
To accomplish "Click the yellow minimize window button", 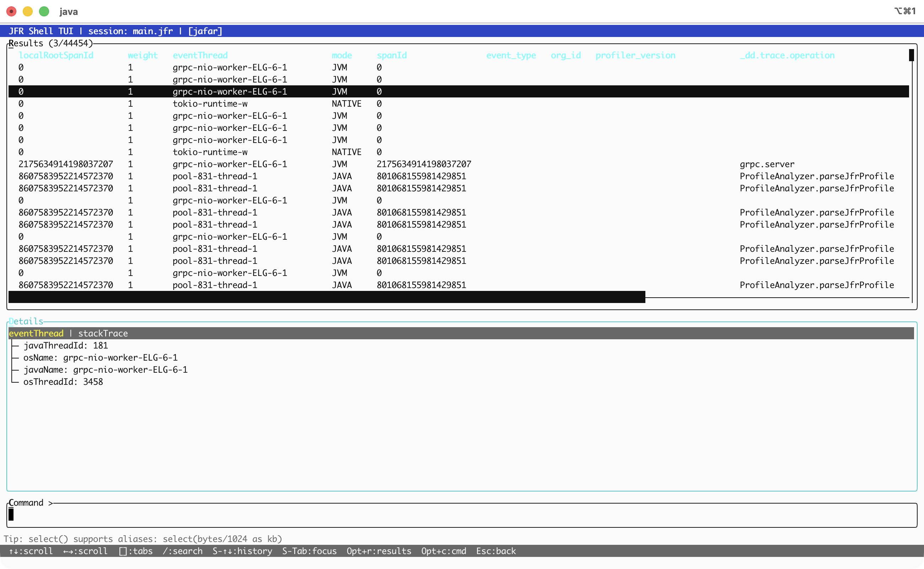I will 27,11.
